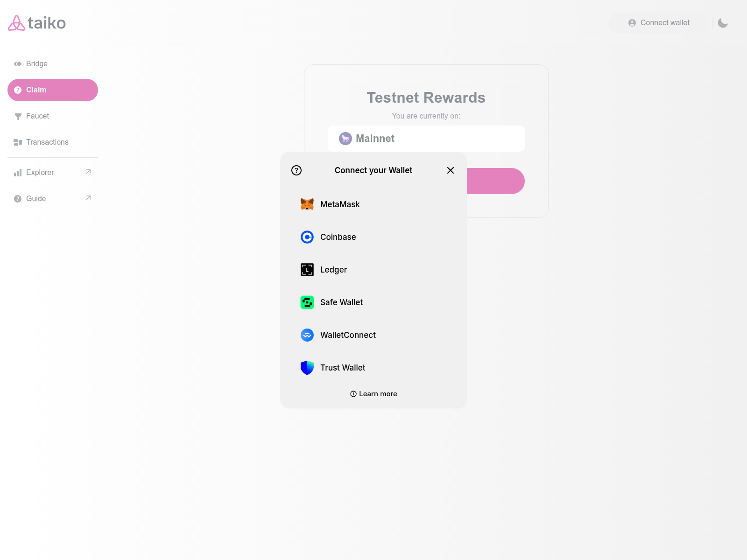Click the Testnet Rewards heading
Viewport: 747px width, 560px height.
coord(426,98)
